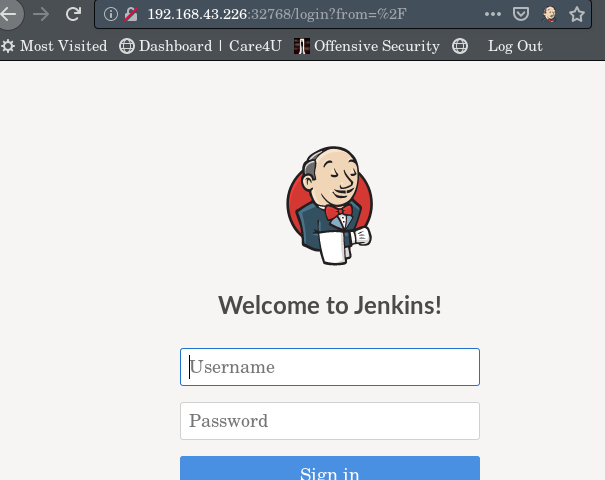Click the Sign in button
This screenshot has height=480, width=605.
pos(330,468)
